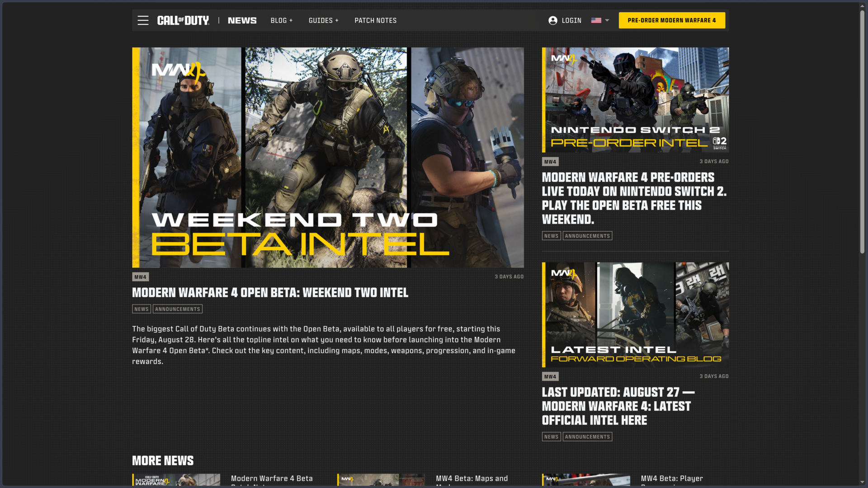Go to the News section heading

242,20
